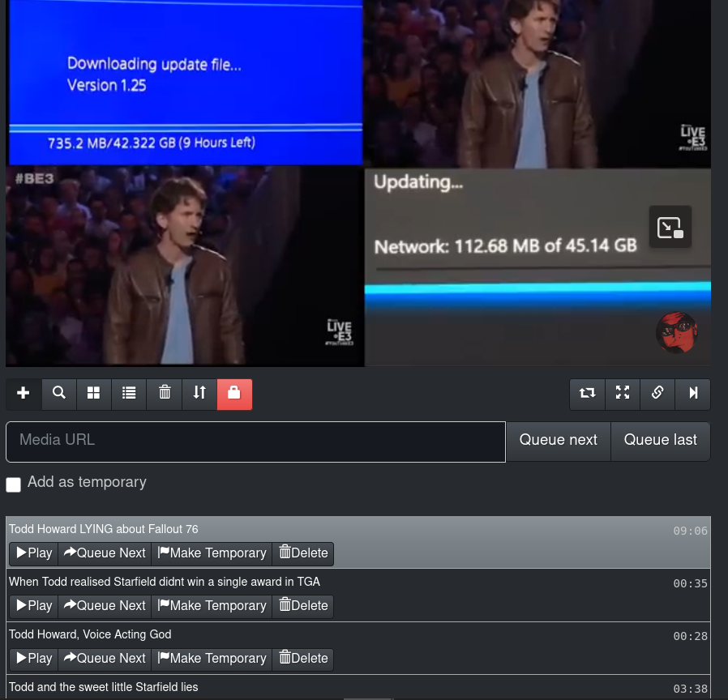Image resolution: width=728 pixels, height=700 pixels.
Task: Select 'Todd Howard, Voice Acting God' title
Action: (90, 634)
